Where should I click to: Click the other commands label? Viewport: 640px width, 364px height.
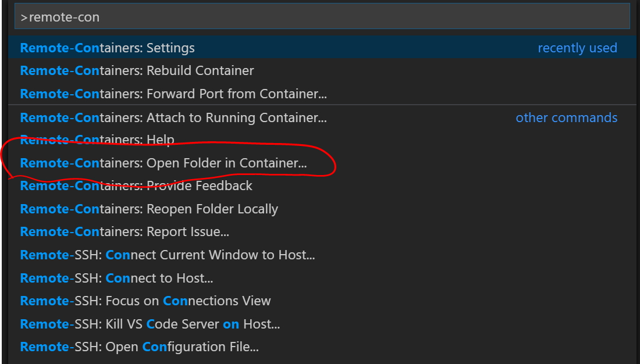tap(566, 117)
